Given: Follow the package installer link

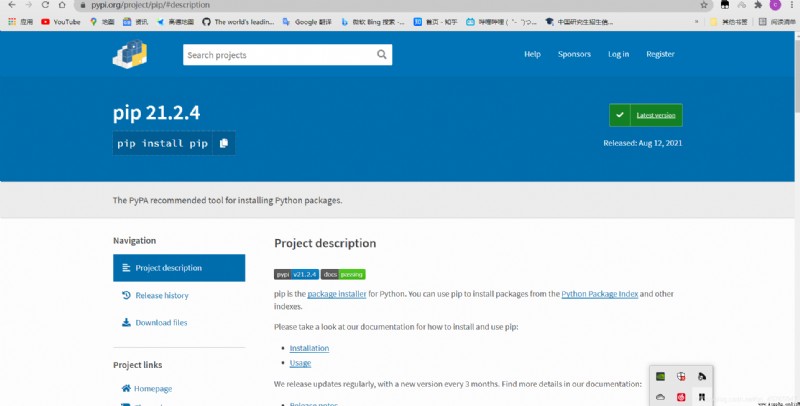Looking at the screenshot, I should coord(337,294).
